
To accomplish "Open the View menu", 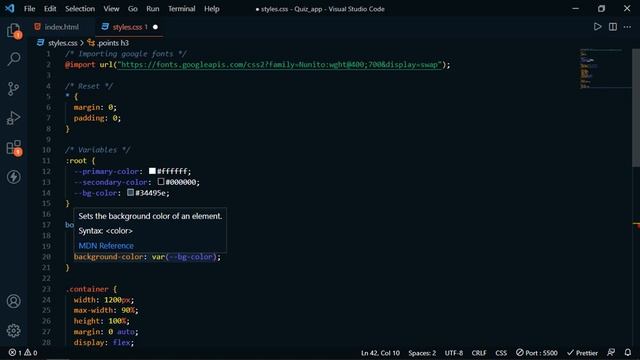I will [111, 9].
